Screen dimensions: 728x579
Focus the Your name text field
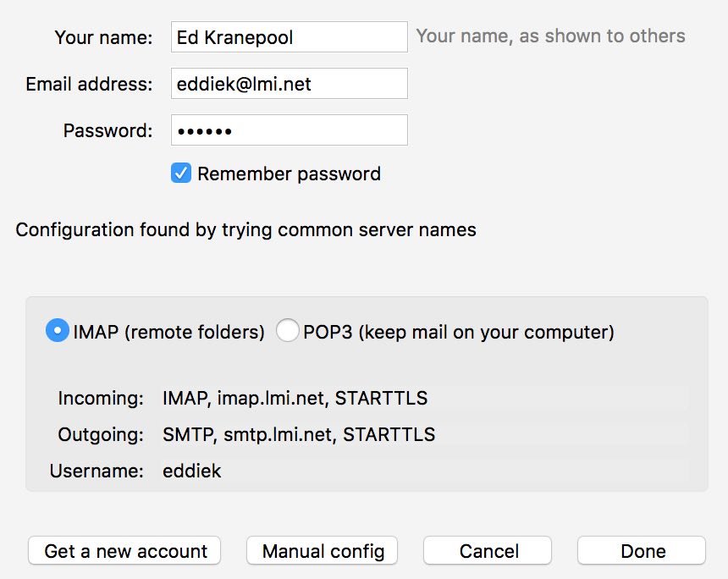(x=290, y=36)
